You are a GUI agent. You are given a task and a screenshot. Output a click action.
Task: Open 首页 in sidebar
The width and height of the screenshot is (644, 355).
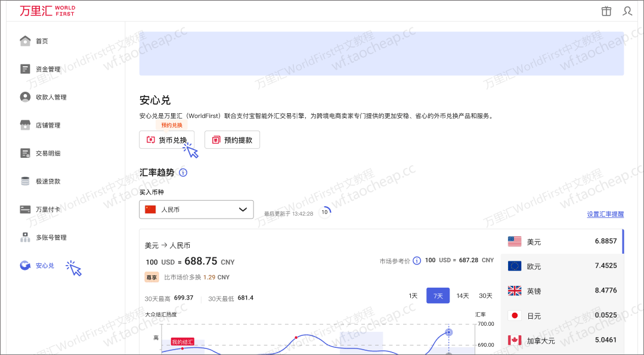[x=42, y=41]
